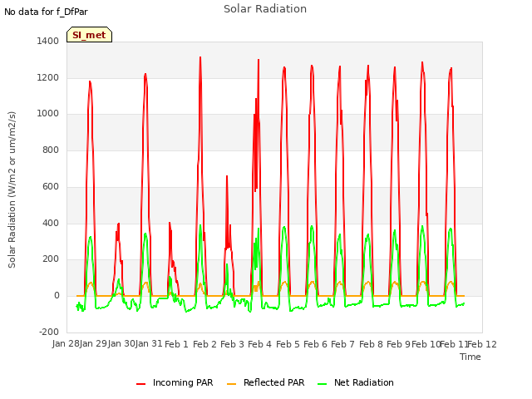The height and width of the screenshot is (399, 532).
Task: Click the red Incoming PAR legend swatch
Action: [x=140, y=384]
